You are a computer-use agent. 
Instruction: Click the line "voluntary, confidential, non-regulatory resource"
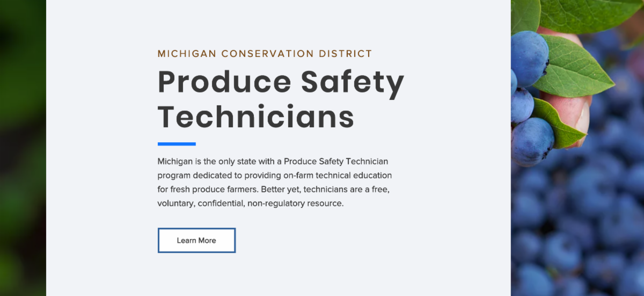(x=251, y=204)
